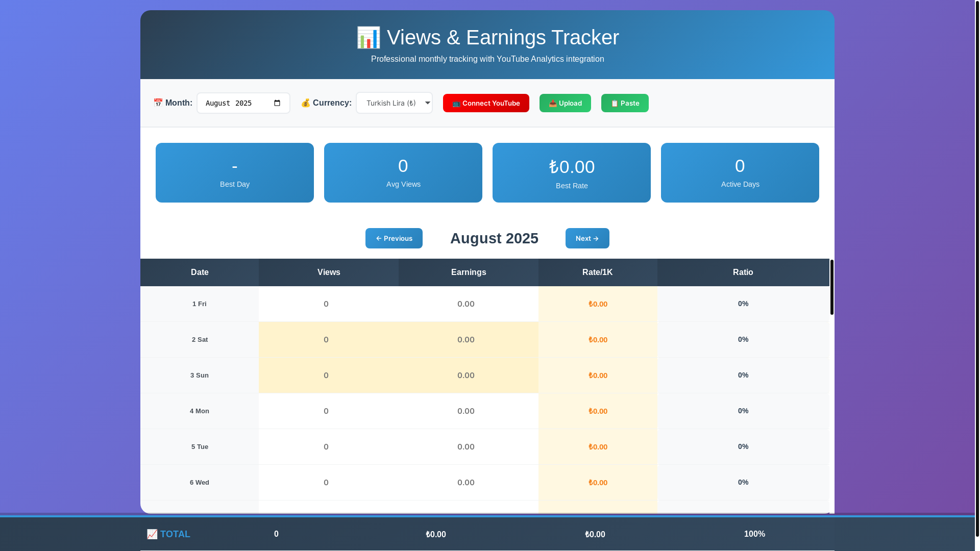Edit the Earnings field for 6 Wed
980x551 pixels.
469,483
